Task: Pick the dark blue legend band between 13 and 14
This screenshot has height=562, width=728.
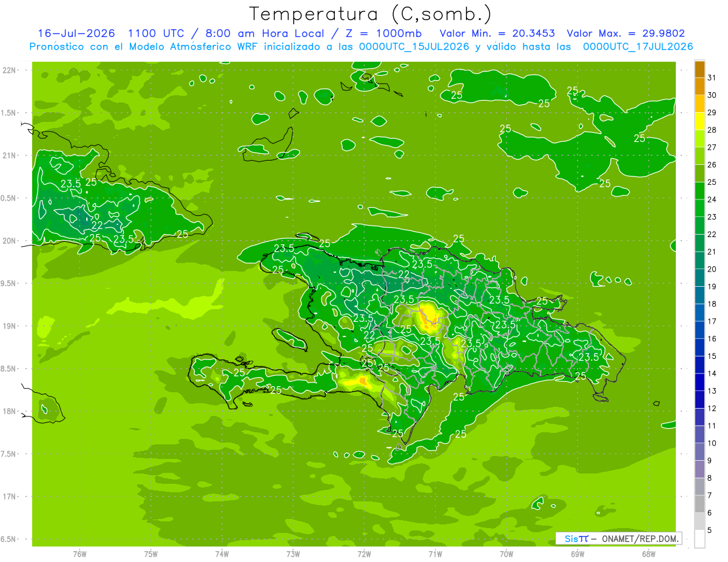Action: click(699, 382)
